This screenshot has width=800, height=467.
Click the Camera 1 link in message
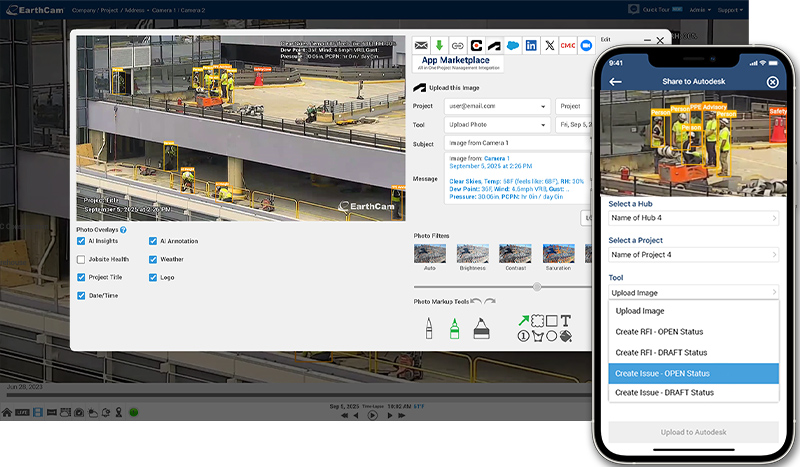tap(496, 159)
